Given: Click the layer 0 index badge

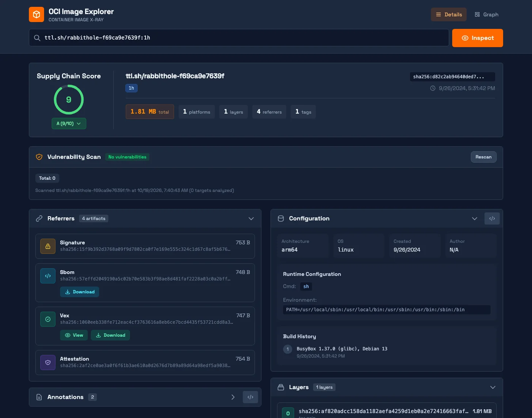Looking at the screenshot, I should (288, 413).
